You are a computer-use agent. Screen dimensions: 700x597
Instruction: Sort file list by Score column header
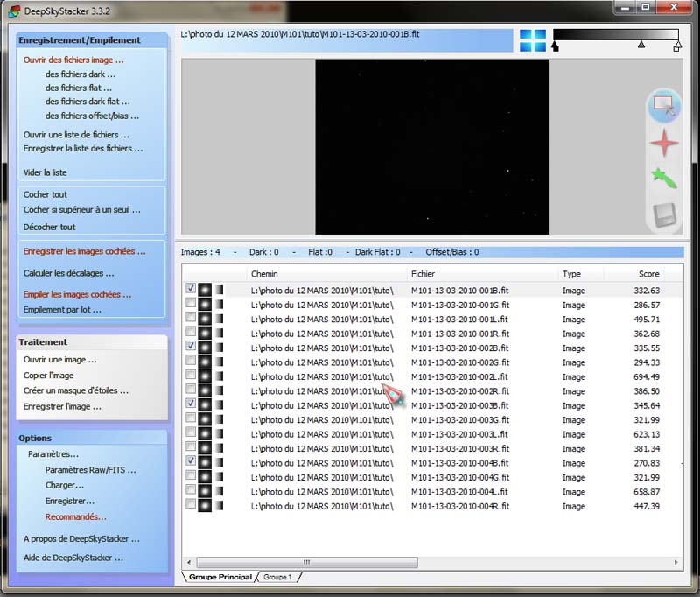[647, 274]
